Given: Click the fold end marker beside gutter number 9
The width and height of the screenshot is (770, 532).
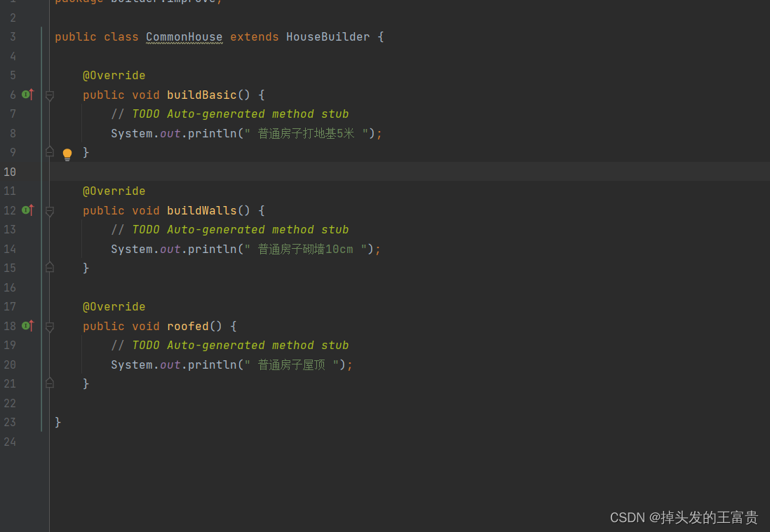Looking at the screenshot, I should click(50, 151).
